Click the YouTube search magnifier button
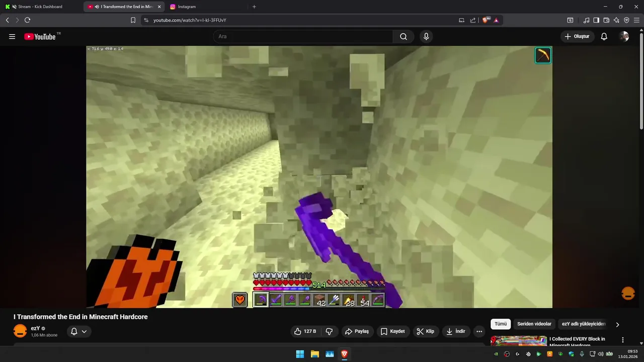 click(404, 37)
